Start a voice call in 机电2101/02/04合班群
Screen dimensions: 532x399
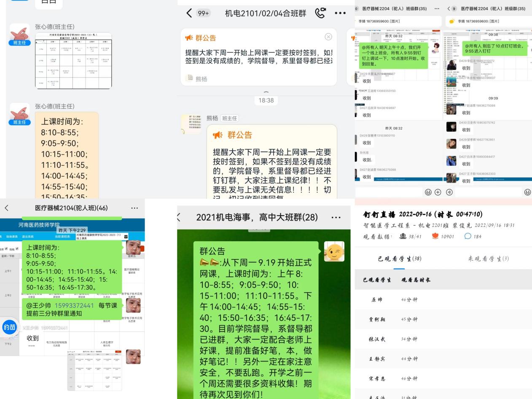click(321, 13)
